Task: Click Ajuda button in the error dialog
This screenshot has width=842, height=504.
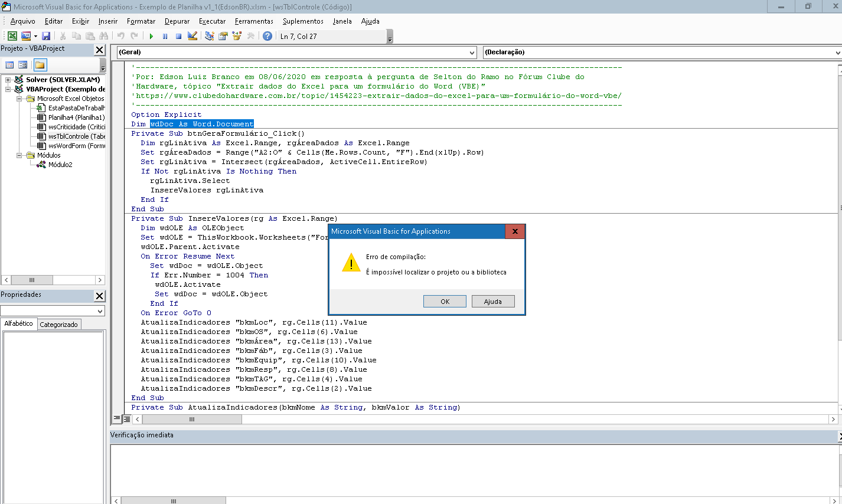Action: (493, 302)
